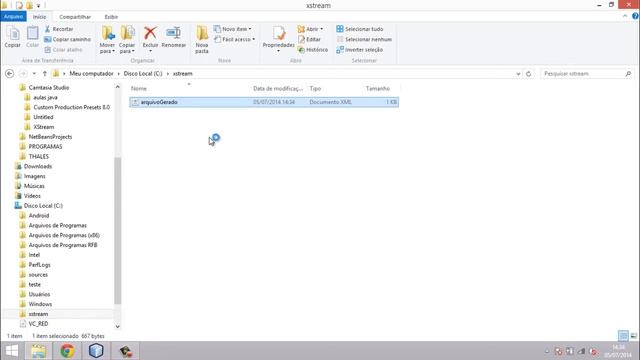Open the Arquivo tab
640x360 pixels.
(x=13, y=16)
